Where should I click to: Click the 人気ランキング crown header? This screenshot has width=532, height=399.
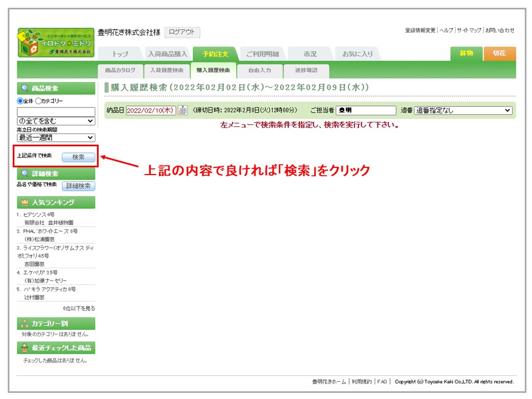coord(56,202)
